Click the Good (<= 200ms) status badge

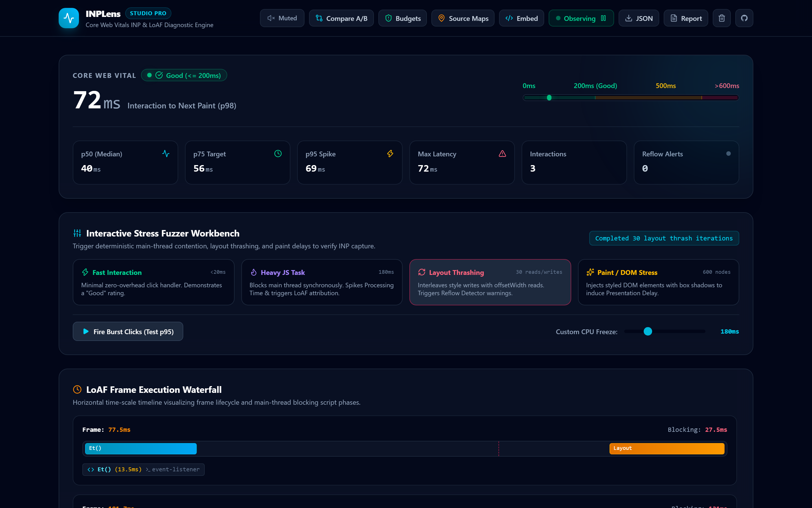(x=184, y=75)
